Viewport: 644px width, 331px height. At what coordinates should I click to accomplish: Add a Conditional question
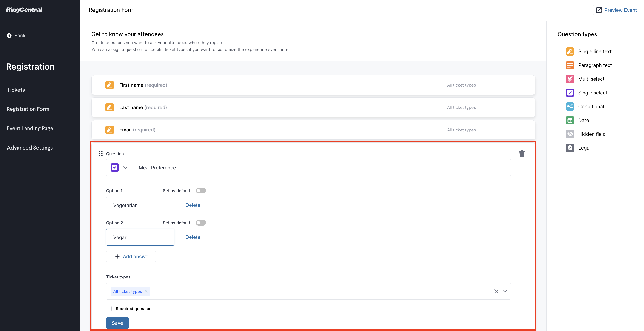coord(585,106)
